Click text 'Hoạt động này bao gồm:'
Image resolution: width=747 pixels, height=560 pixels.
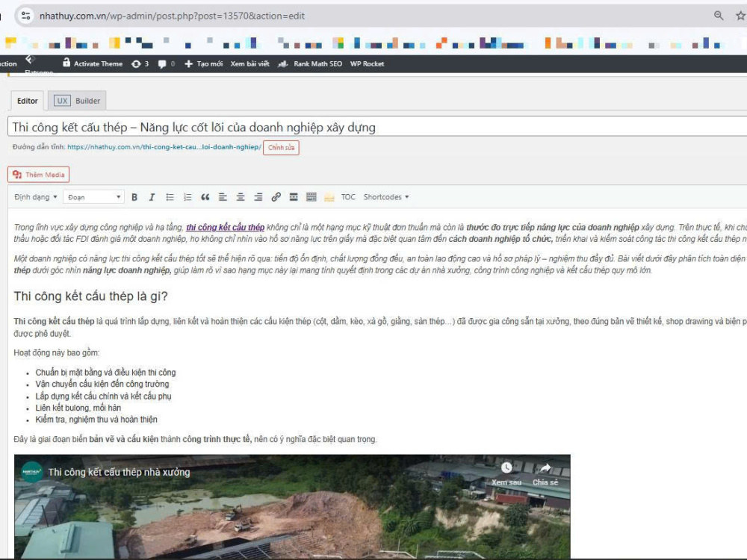56,353
